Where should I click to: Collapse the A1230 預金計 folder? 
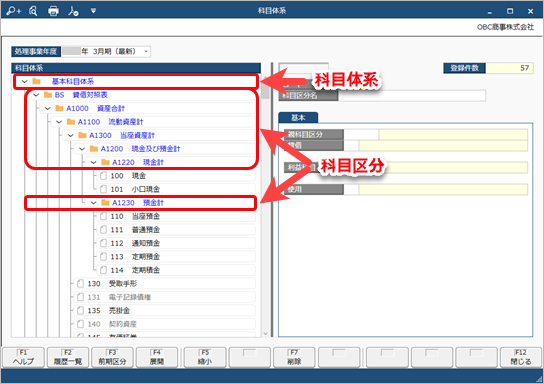93,203
